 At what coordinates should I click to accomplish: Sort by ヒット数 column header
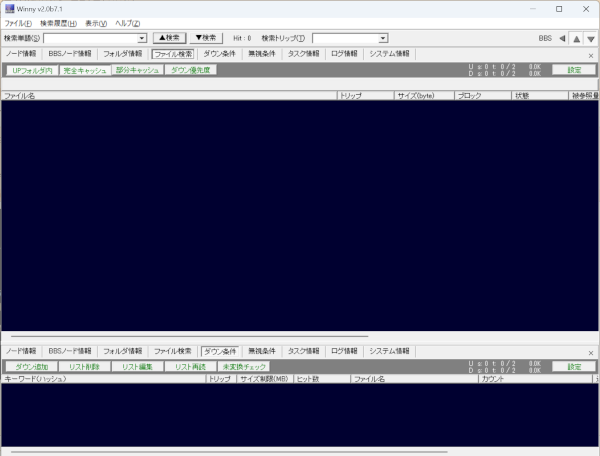(322, 379)
